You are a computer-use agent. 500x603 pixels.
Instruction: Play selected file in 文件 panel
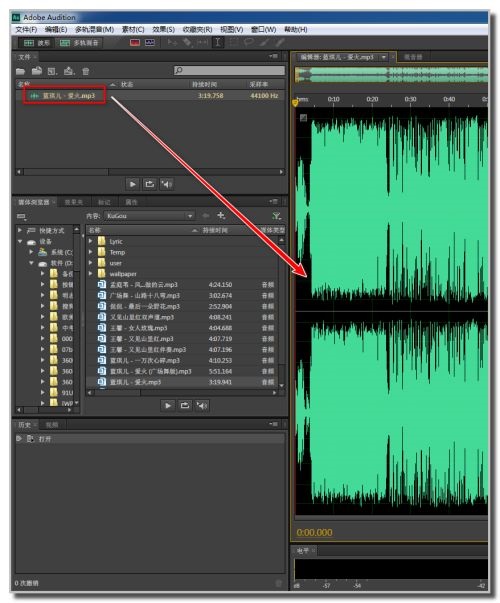pyautogui.click(x=132, y=184)
